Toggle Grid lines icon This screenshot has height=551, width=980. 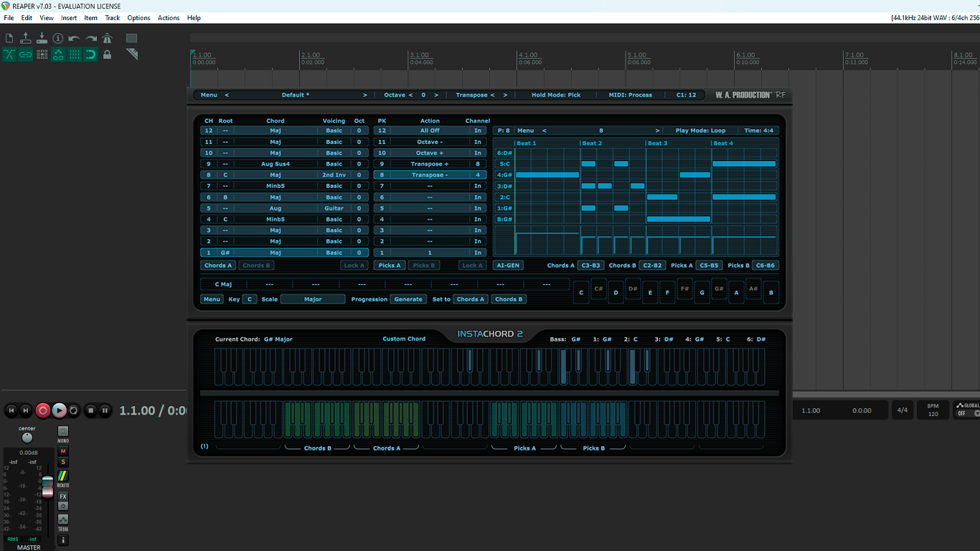[75, 55]
